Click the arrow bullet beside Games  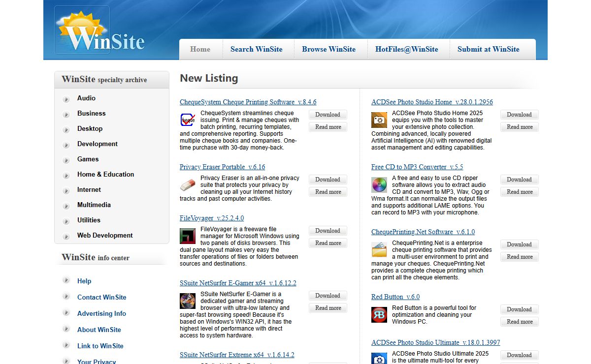point(66,160)
